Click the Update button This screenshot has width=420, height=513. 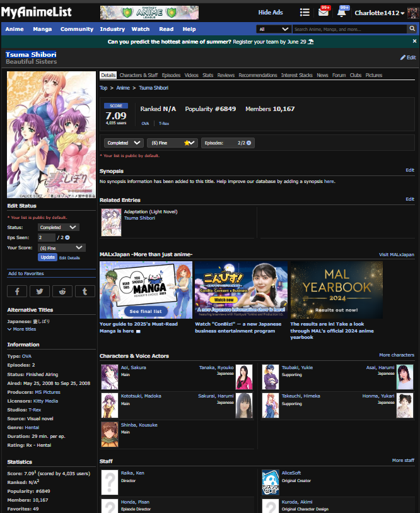(48, 257)
